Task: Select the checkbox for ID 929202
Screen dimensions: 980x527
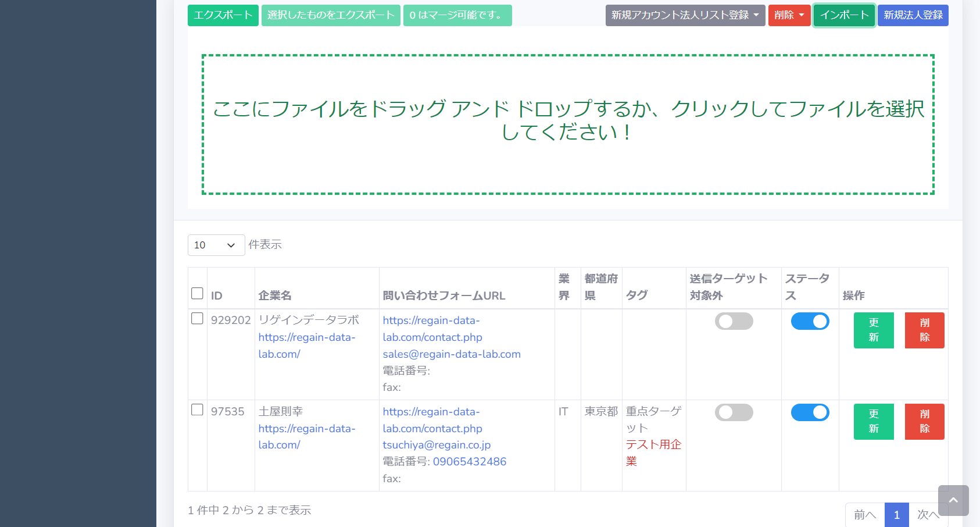Action: (197, 319)
